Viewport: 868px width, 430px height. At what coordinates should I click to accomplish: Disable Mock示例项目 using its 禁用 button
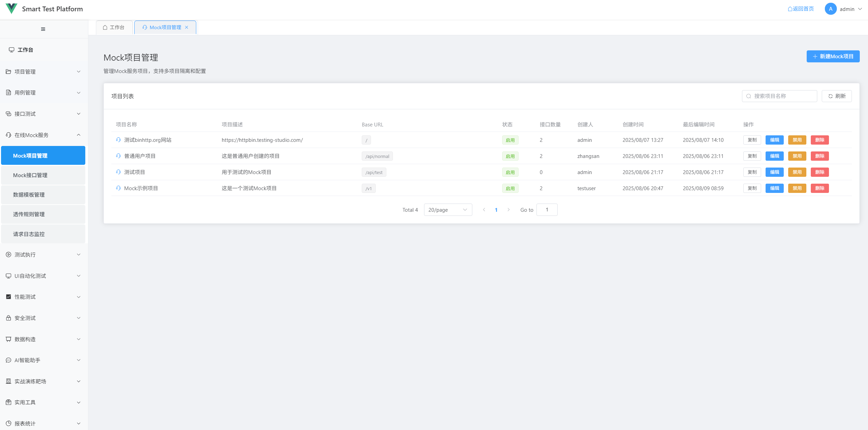pos(797,188)
